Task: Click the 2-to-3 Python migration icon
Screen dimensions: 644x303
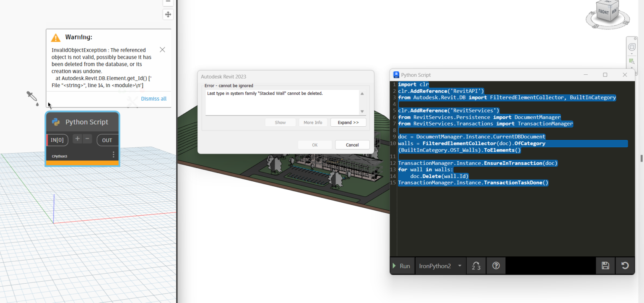Action: coord(476,266)
